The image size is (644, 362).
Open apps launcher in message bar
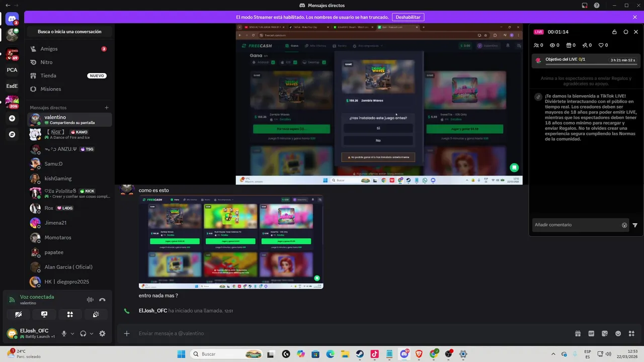point(631,333)
